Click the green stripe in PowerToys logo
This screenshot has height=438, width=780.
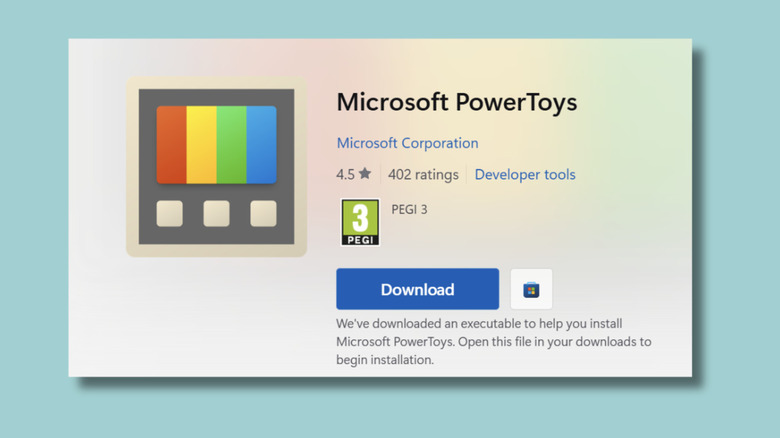coord(231,144)
